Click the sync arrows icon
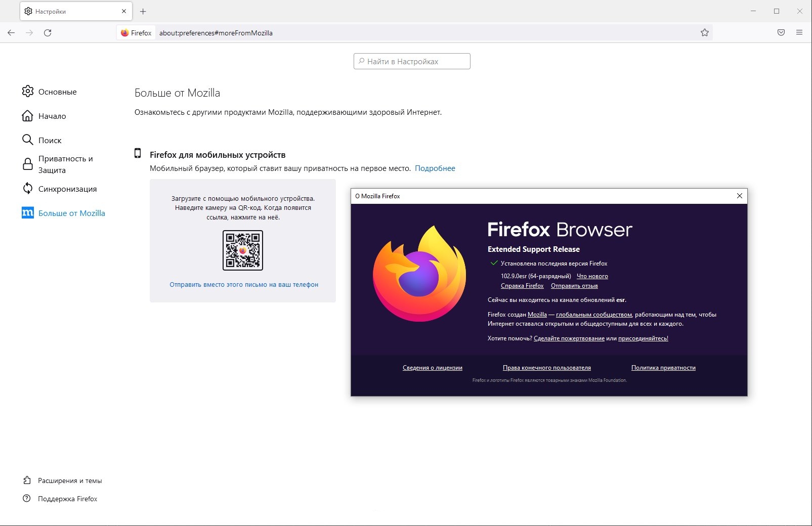This screenshot has height=526, width=812. point(28,189)
